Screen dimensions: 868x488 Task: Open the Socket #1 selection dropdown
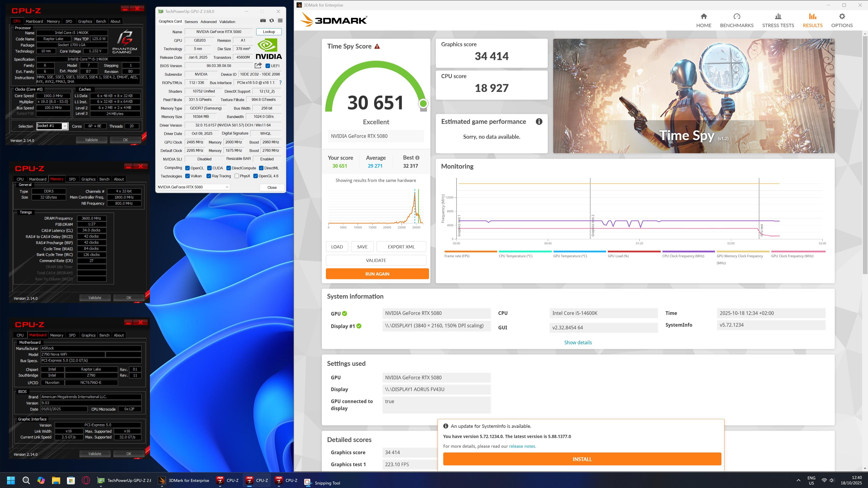point(65,126)
